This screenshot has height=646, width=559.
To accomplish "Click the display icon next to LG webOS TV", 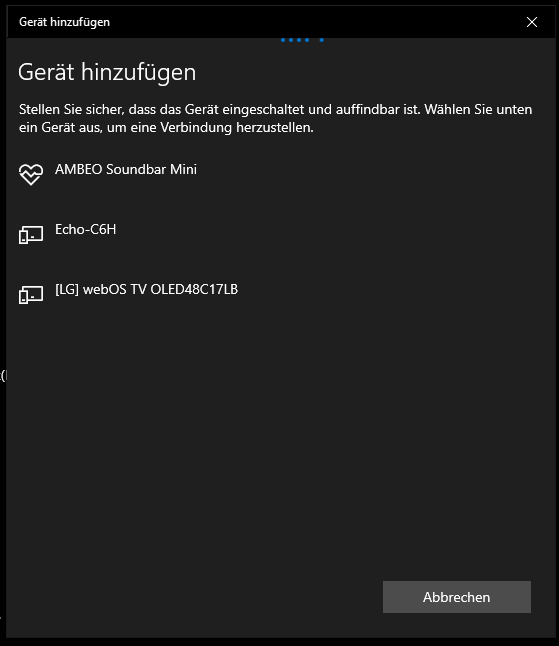I will pos(31,295).
